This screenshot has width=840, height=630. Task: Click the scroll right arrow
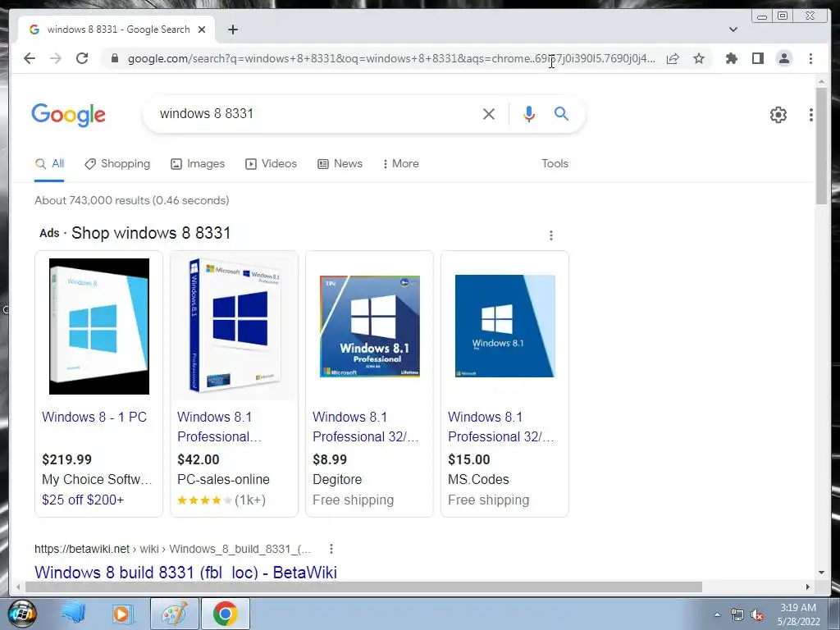tap(808, 587)
